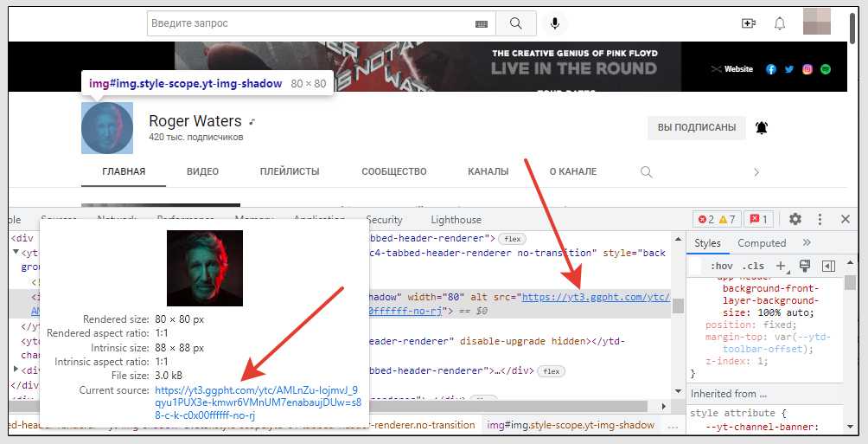This screenshot has width=868, height=444.
Task: Click into the YouTube search input field
Action: pyautogui.click(x=307, y=23)
